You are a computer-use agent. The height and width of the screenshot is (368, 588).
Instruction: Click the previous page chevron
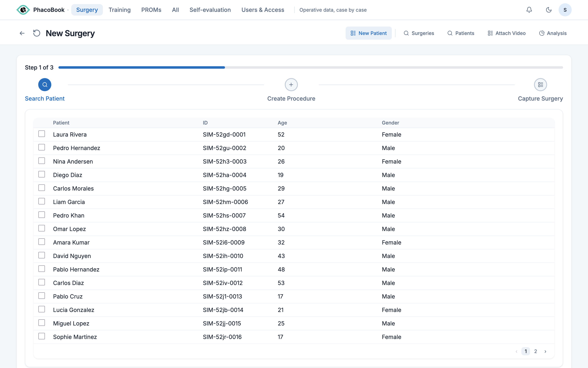click(x=516, y=351)
